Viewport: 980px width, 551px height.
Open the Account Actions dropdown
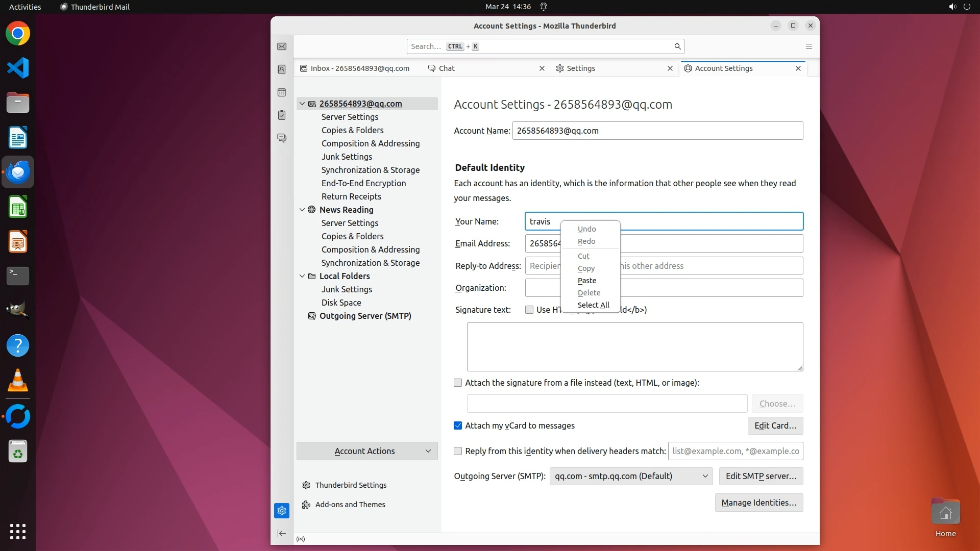[x=367, y=451]
